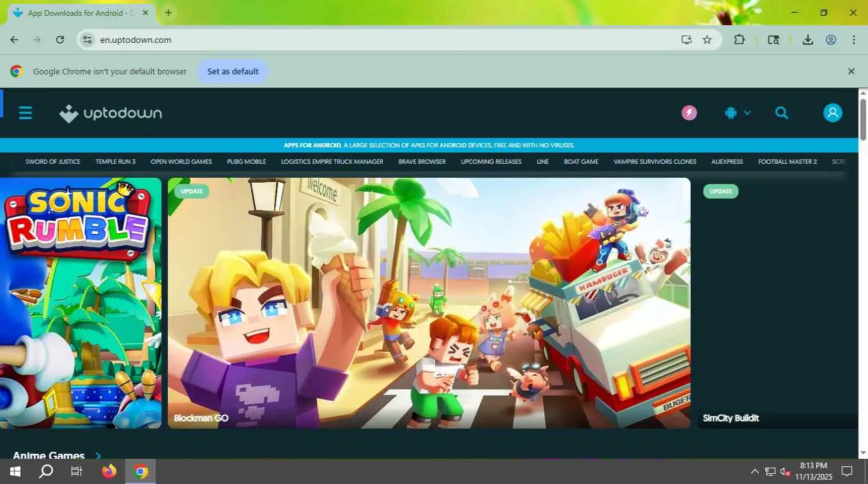This screenshot has height=484, width=868.
Task: Open the Chrome extensions menu
Action: (x=739, y=40)
